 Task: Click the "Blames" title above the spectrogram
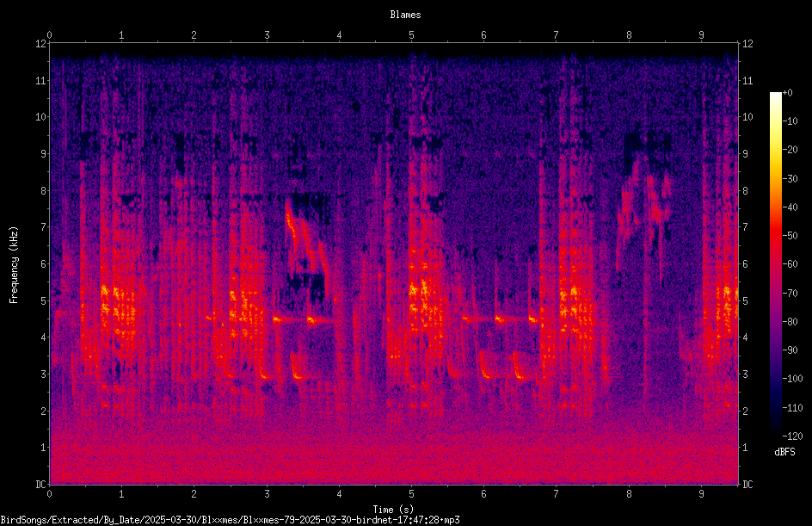coord(405,15)
